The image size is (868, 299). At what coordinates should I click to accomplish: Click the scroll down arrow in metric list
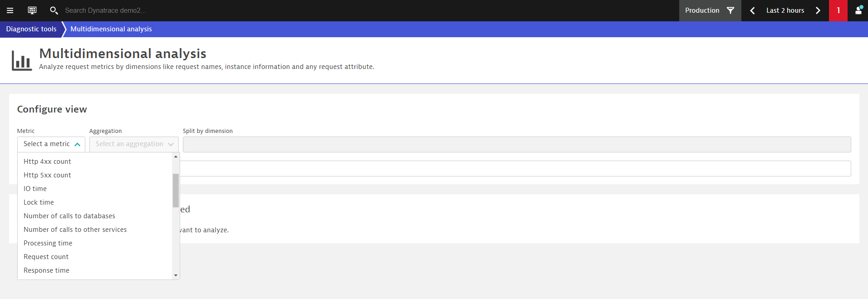176,275
